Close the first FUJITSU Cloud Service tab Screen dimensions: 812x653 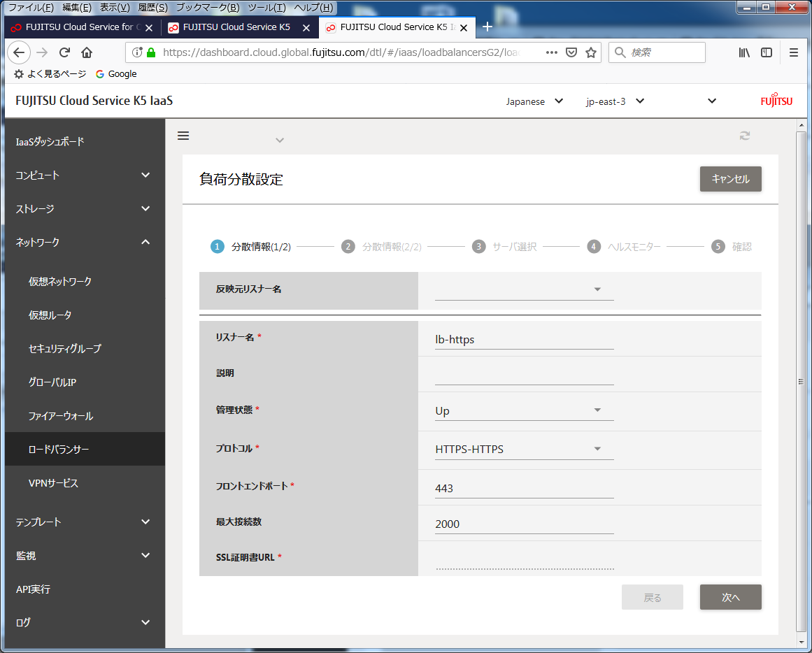(149, 28)
